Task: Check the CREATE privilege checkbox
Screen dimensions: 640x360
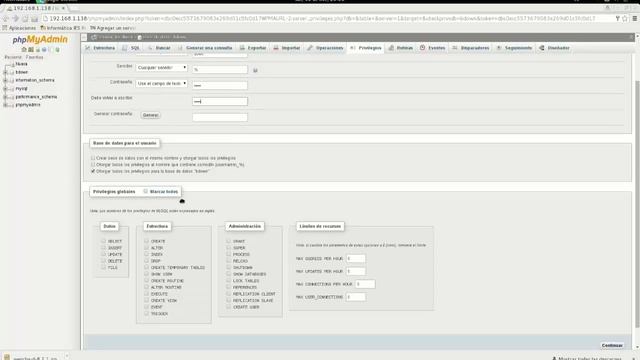Action: click(x=146, y=241)
